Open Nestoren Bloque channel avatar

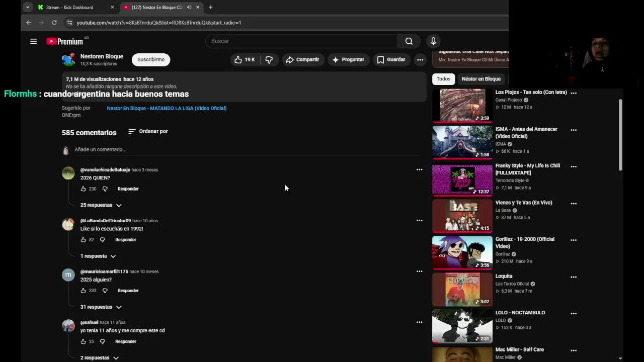point(68,59)
